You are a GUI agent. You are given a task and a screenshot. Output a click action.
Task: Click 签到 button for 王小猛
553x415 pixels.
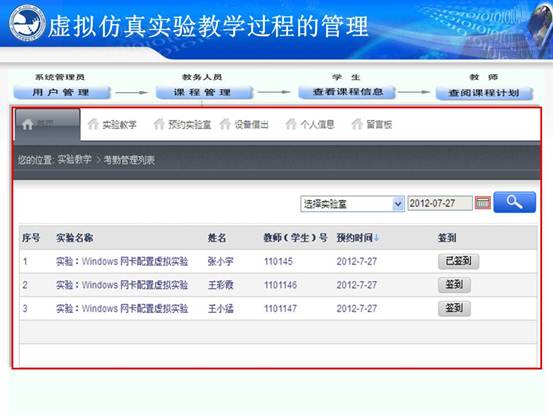click(x=454, y=309)
